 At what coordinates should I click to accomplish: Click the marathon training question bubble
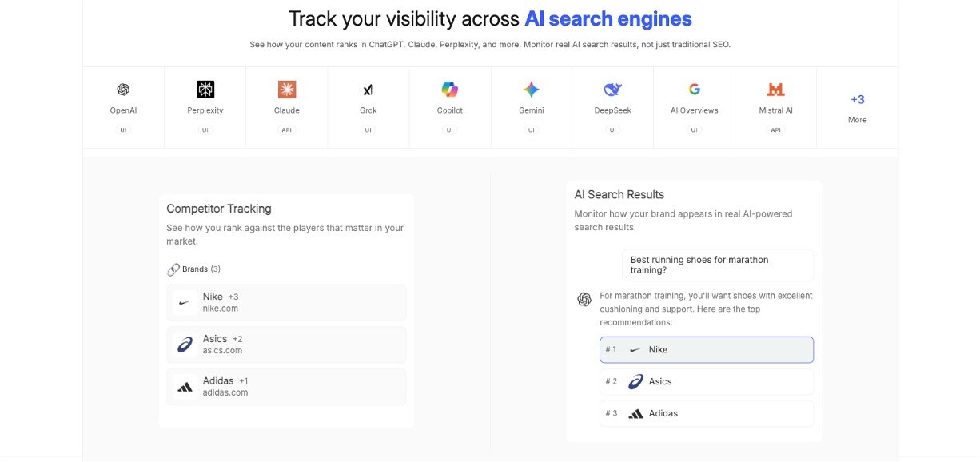[717, 265]
